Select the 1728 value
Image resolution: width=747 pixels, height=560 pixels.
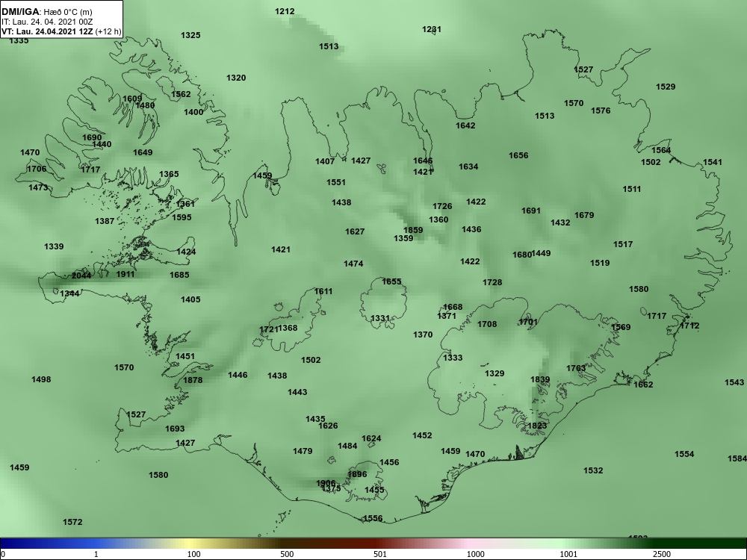492,282
